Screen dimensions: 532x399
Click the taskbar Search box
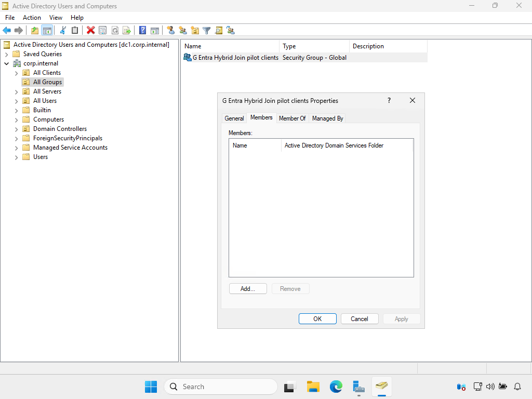221,387
